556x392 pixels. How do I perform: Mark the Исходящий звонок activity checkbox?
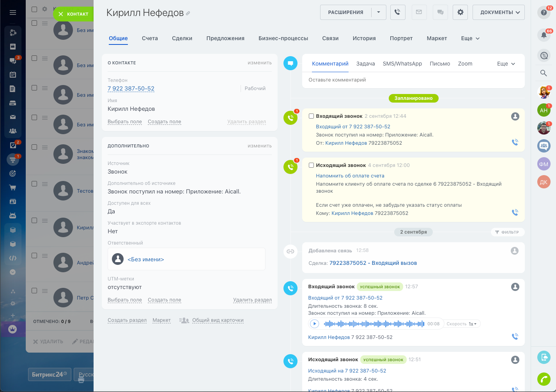311,165
